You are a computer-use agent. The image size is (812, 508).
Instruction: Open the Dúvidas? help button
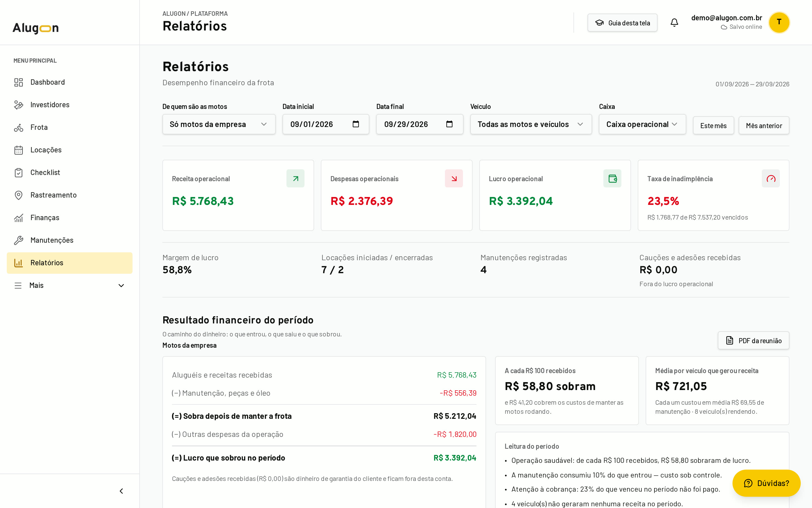pyautogui.click(x=766, y=483)
